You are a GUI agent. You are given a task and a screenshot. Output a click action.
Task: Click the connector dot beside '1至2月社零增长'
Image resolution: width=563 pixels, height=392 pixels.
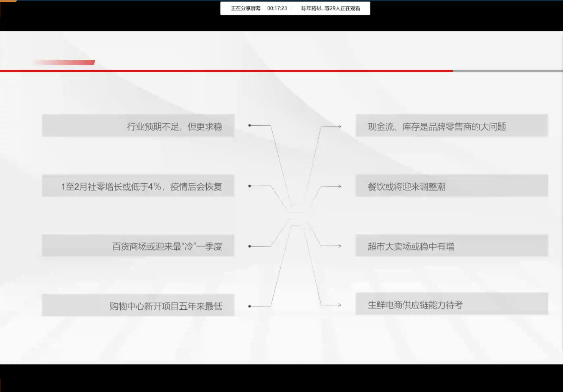click(x=250, y=186)
